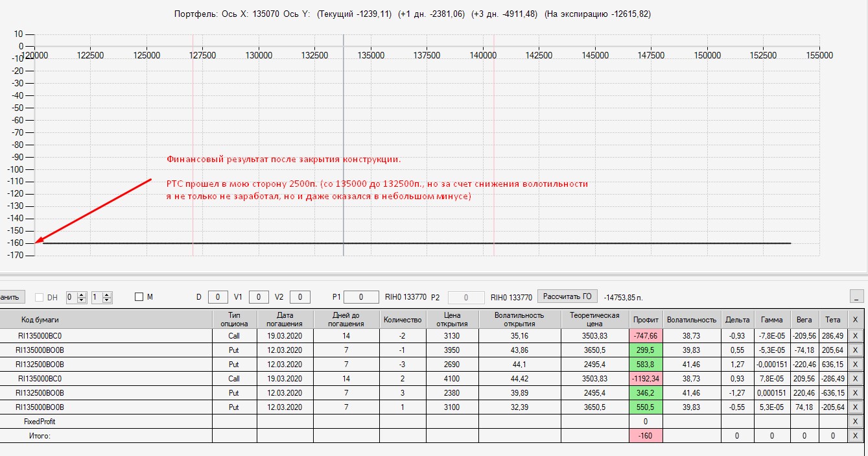Image resolution: width=868 pixels, height=456 pixels.
Task: Select the open price cell 3130
Action: [452, 335]
